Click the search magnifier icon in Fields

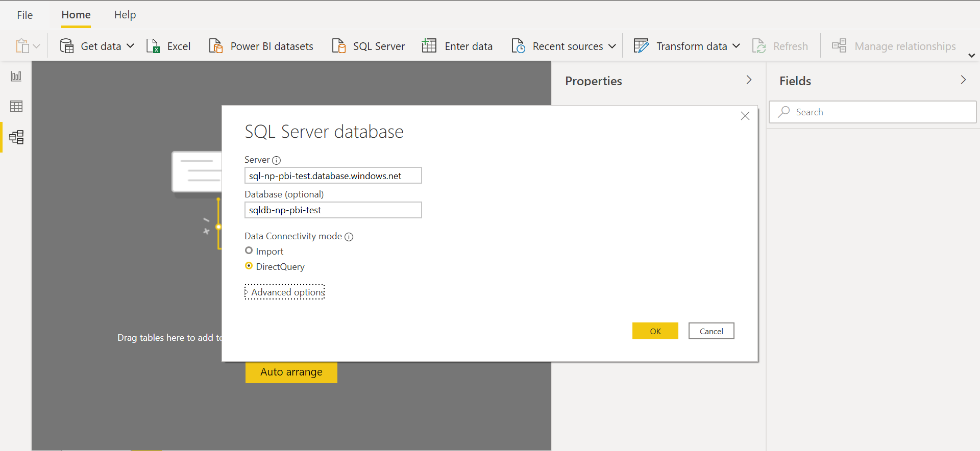[784, 112]
